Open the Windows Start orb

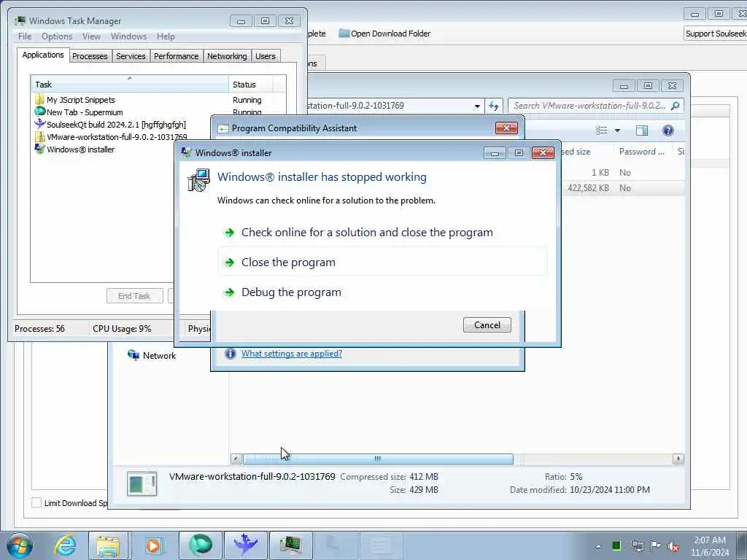tap(20, 545)
